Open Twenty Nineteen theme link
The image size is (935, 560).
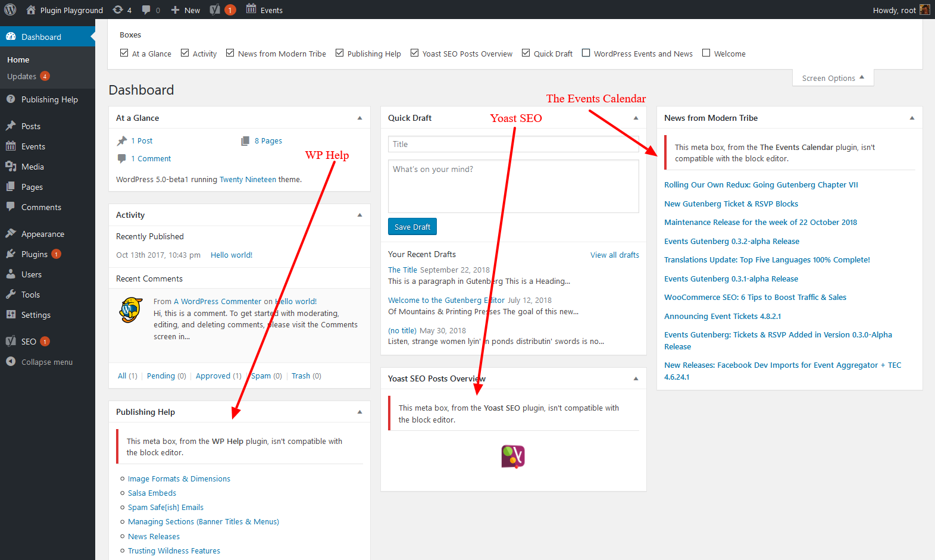[x=248, y=179]
